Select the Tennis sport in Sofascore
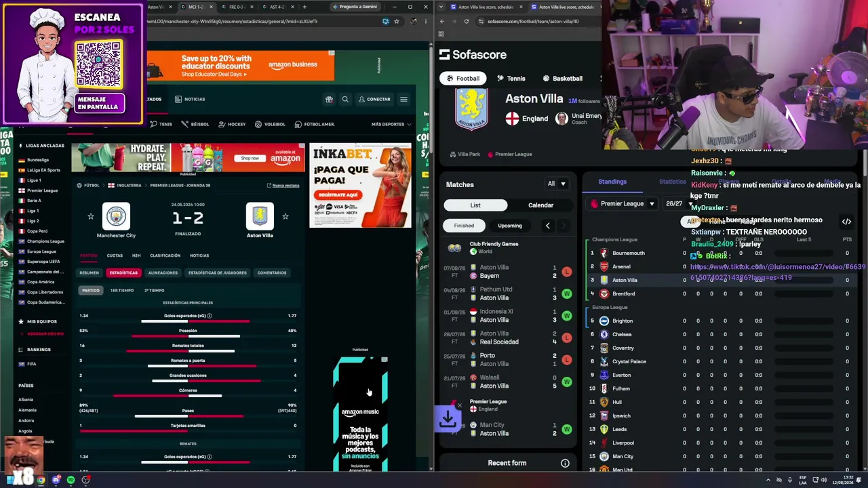This screenshot has width=868, height=488. pos(511,79)
